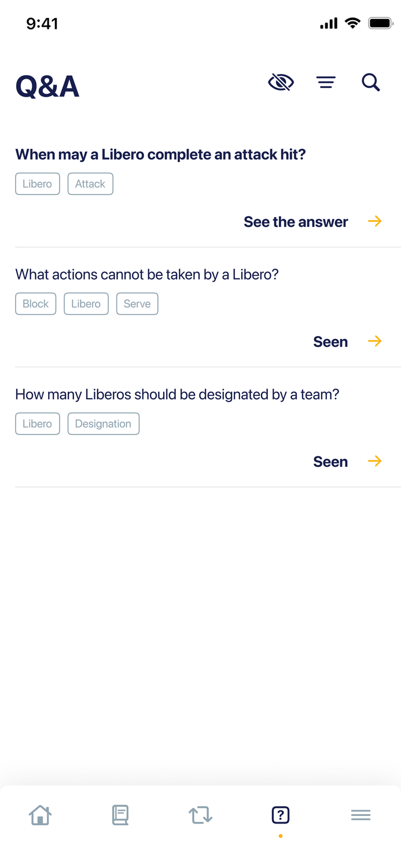401x868 pixels.
Task: Go to the Home screen
Action: click(x=39, y=815)
